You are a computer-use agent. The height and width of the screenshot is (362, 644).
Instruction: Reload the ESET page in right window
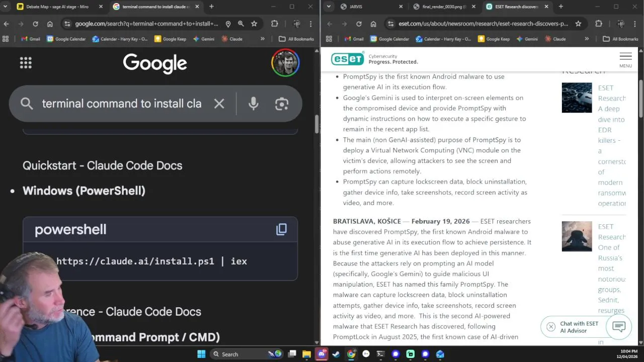(359, 24)
